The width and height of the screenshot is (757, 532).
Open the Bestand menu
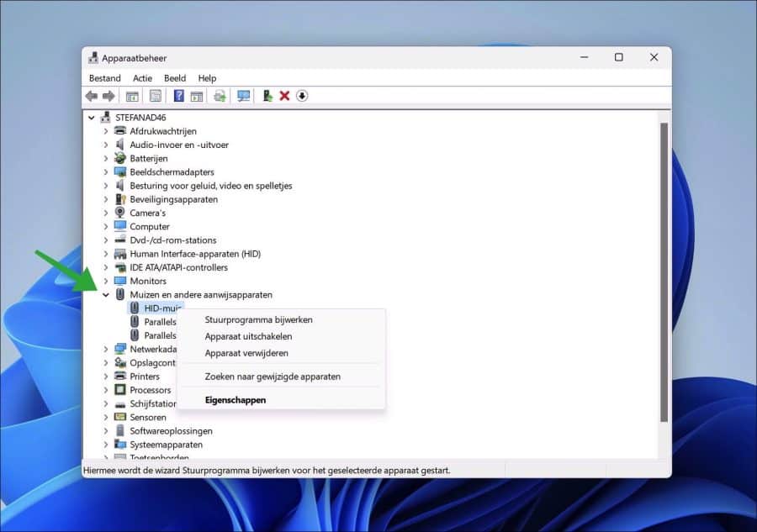click(105, 78)
